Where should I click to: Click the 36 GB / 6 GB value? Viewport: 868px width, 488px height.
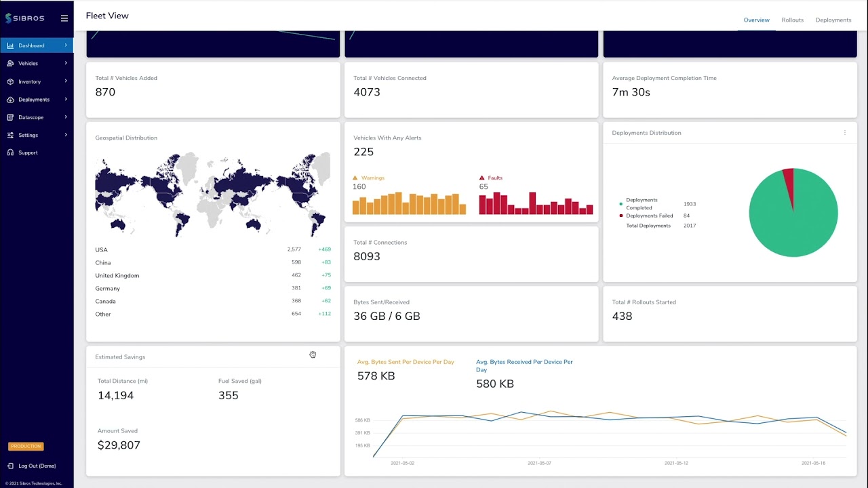pos(387,316)
